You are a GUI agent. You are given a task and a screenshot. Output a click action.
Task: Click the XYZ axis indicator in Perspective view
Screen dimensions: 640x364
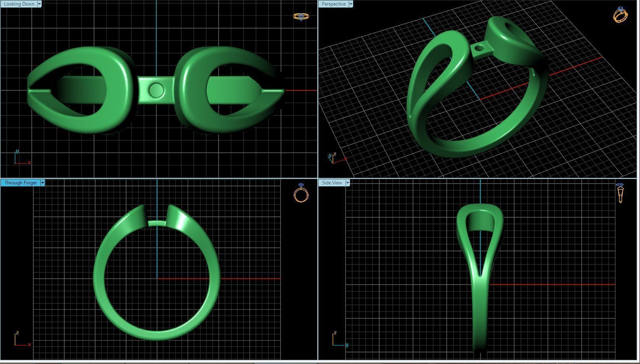tap(337, 158)
